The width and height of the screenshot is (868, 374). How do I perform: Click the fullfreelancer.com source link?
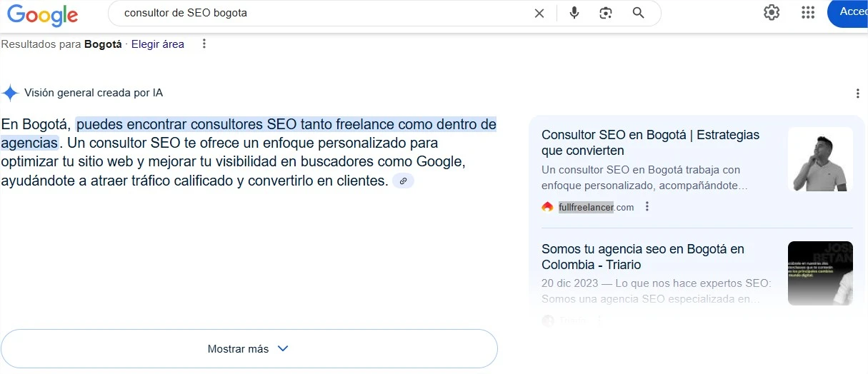click(x=597, y=207)
